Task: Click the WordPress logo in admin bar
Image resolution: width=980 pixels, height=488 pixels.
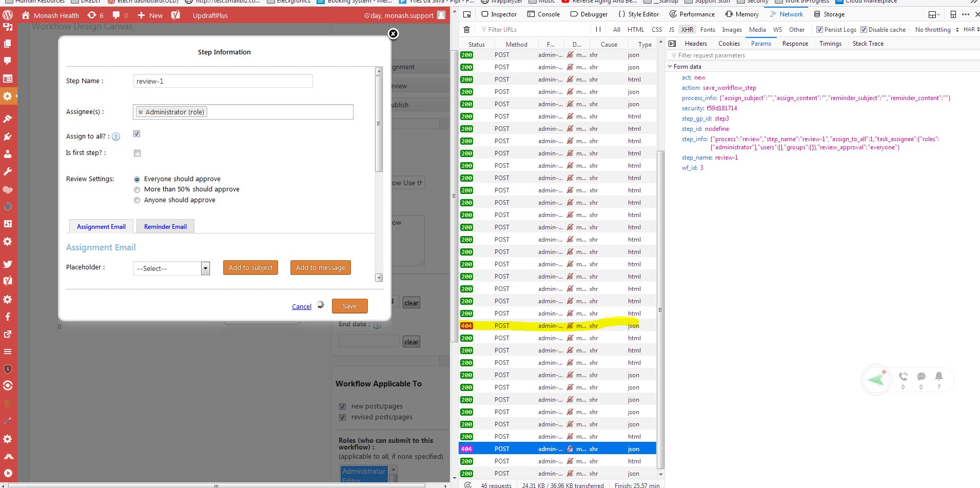Action: (x=8, y=15)
